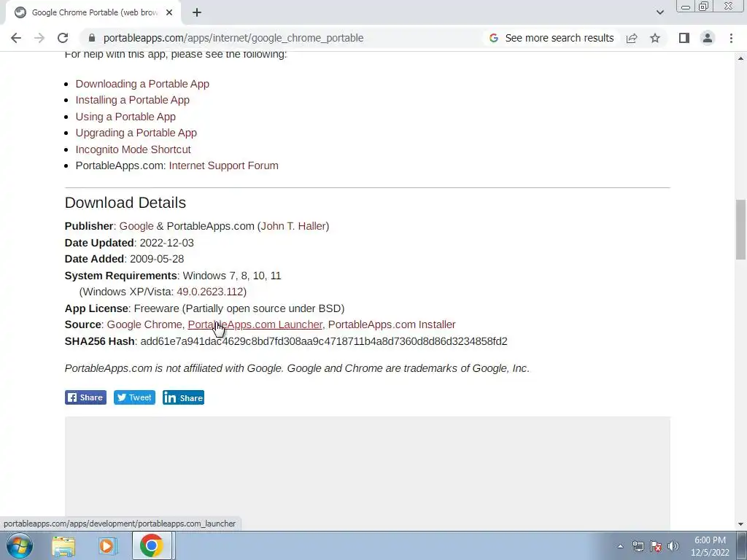Click the taskbar clock showing 6:00 PM
The width and height of the screenshot is (747, 560).
pyautogui.click(x=710, y=546)
